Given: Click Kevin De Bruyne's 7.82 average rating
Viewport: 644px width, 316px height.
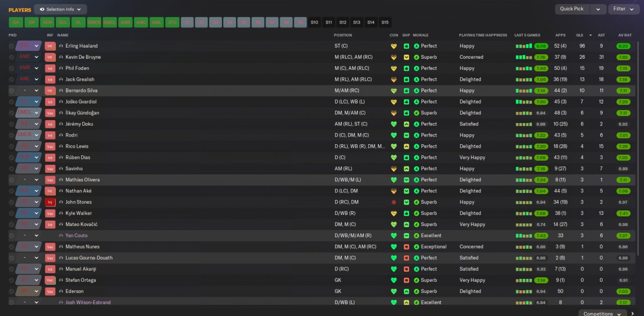Looking at the screenshot, I should 623,57.
